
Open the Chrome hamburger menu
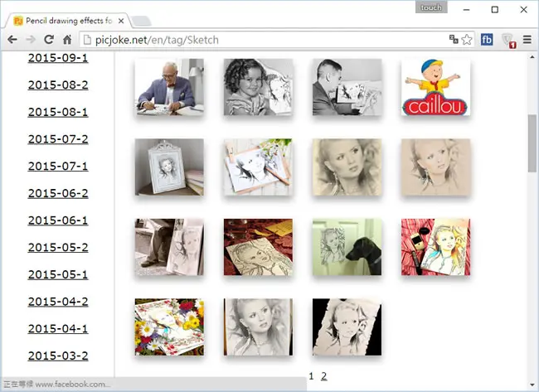click(527, 40)
